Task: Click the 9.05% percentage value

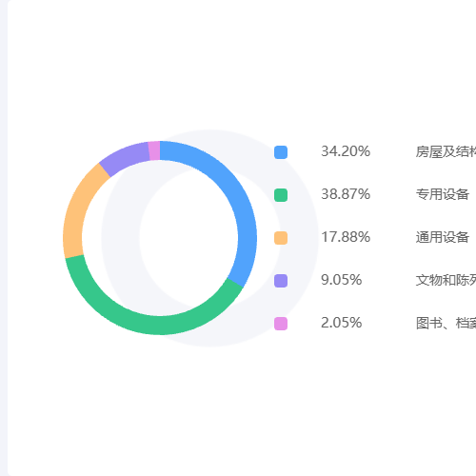Action: (x=342, y=280)
